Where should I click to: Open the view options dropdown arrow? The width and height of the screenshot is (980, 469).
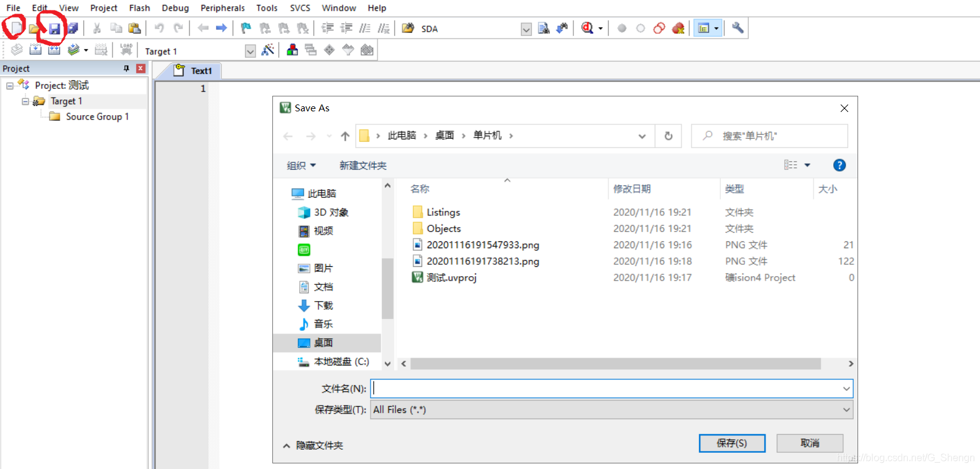[x=807, y=165]
